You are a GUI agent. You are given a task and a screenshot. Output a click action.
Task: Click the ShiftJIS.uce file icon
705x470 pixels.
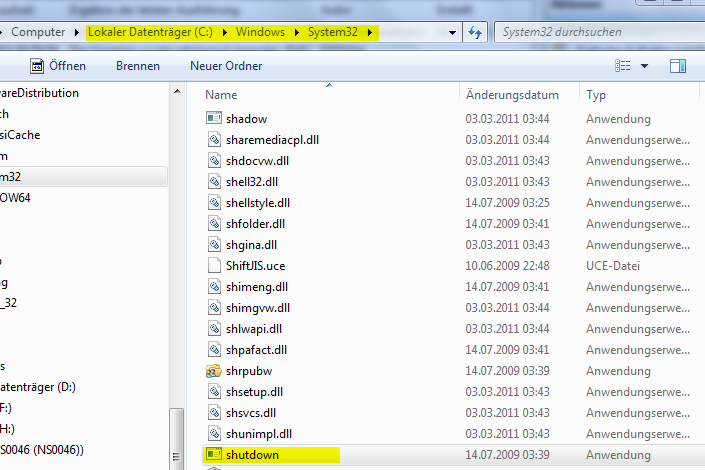[214, 265]
